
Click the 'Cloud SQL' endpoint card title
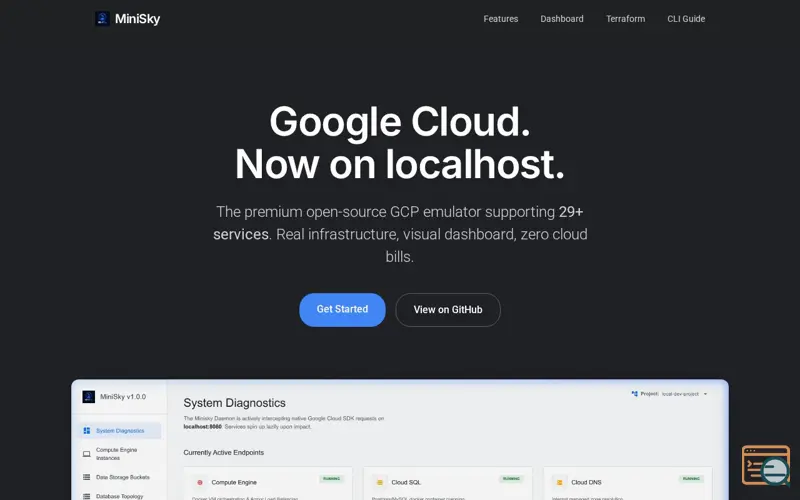coord(406,482)
